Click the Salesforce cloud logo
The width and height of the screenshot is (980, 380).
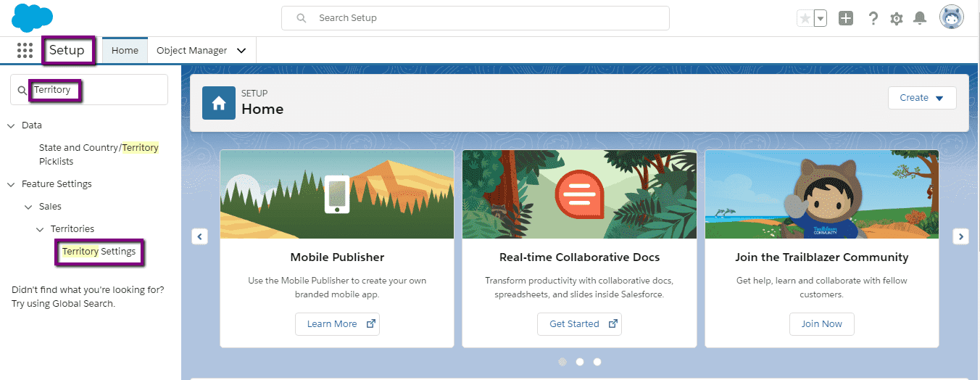[x=33, y=17]
